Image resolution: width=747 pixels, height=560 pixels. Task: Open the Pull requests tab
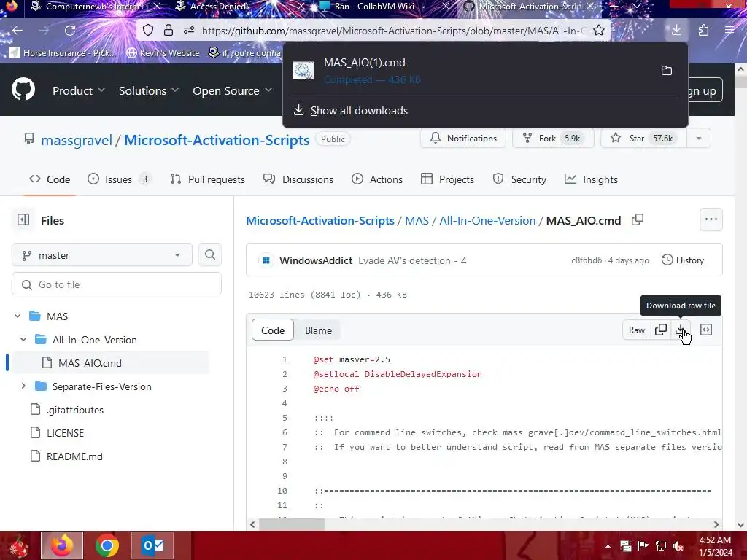208,179
